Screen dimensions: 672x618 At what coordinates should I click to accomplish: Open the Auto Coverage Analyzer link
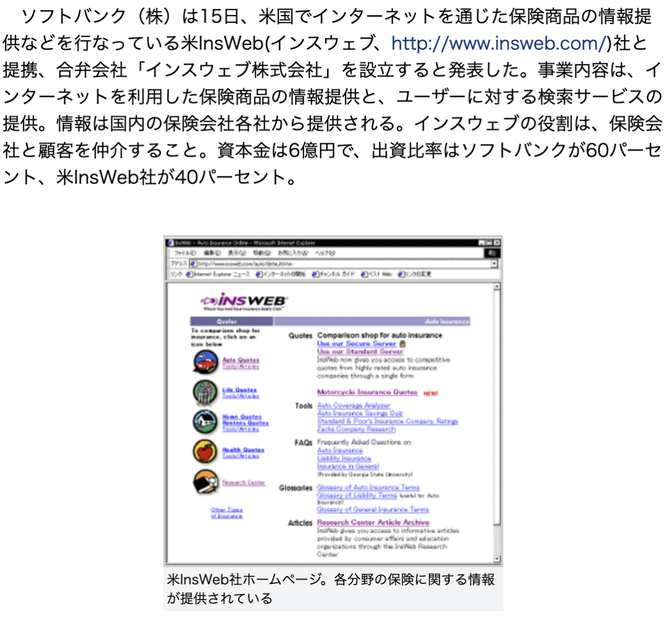click(353, 405)
